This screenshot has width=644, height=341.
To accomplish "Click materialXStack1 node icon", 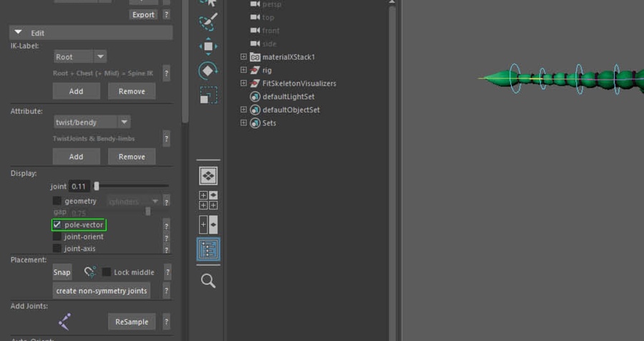I will pyautogui.click(x=255, y=57).
